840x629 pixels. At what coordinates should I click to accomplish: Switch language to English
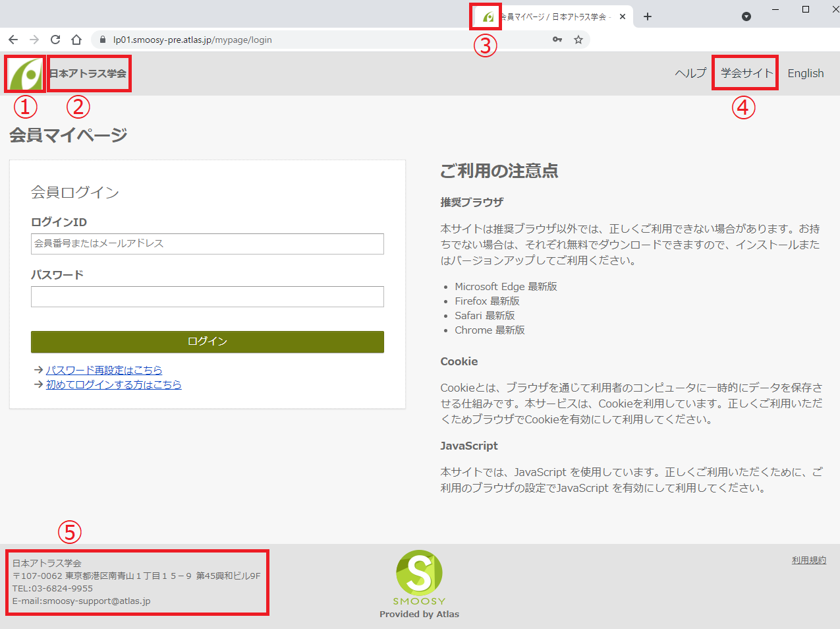pos(806,73)
